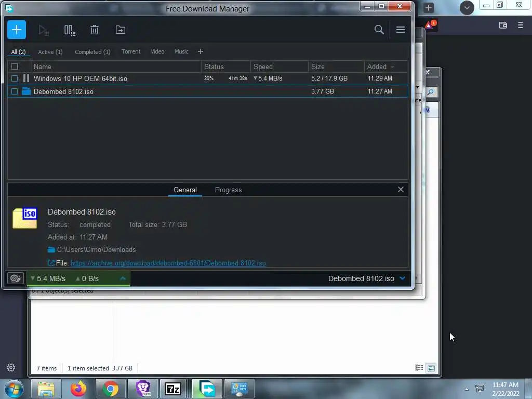The width and height of the screenshot is (532, 399).
Task: Open the Brave browser hamburger menu
Action: (521, 25)
